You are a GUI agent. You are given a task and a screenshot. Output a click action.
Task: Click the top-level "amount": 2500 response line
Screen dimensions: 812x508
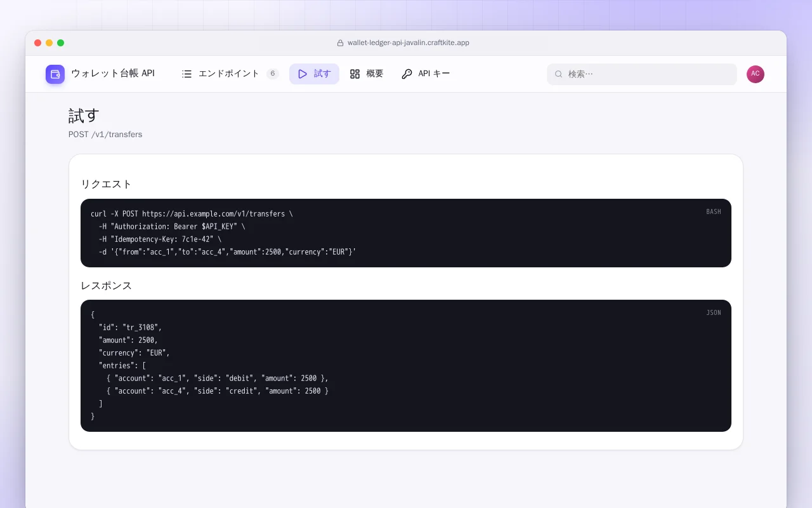(128, 340)
